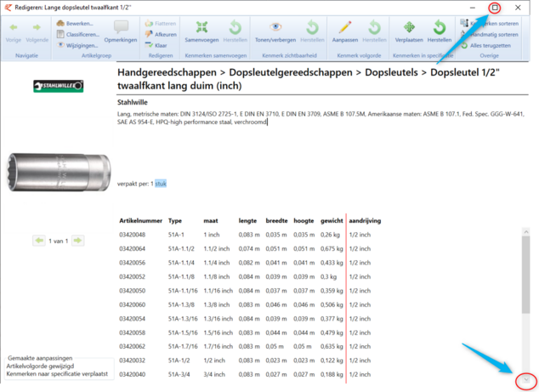539x392 pixels.
Task: Open Bewerken for the article group
Action: click(76, 23)
